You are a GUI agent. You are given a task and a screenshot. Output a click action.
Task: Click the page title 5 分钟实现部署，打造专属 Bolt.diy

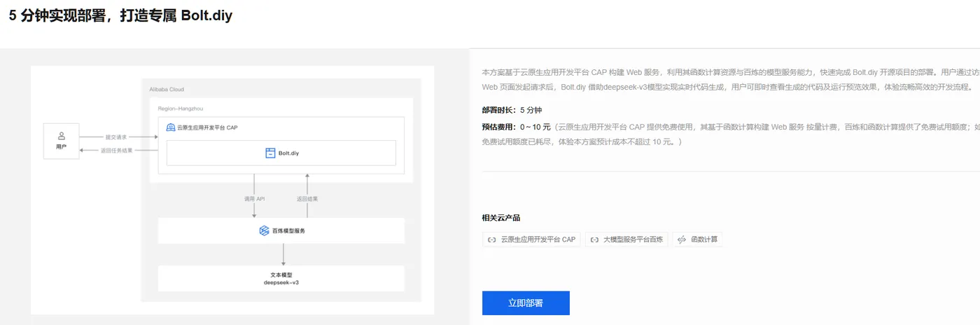[120, 15]
